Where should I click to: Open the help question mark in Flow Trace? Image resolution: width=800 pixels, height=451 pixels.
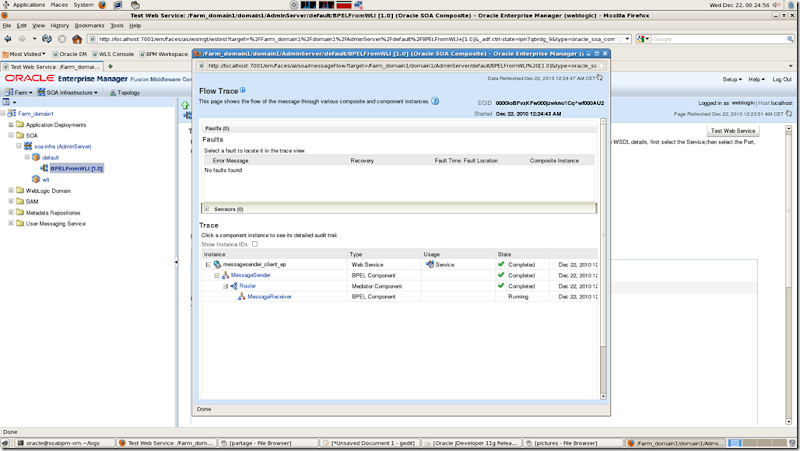pos(435,101)
